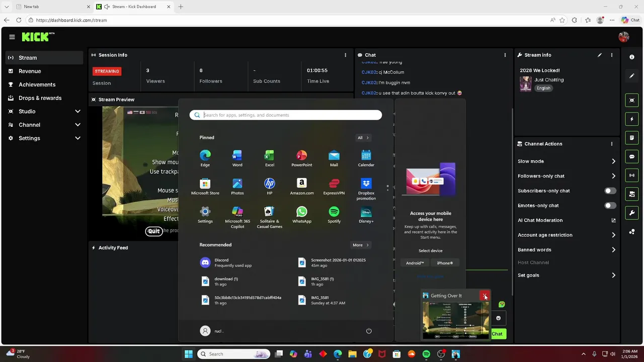Image resolution: width=644 pixels, height=362 pixels.
Task: Launch Word from pinned apps
Action: pos(237,158)
